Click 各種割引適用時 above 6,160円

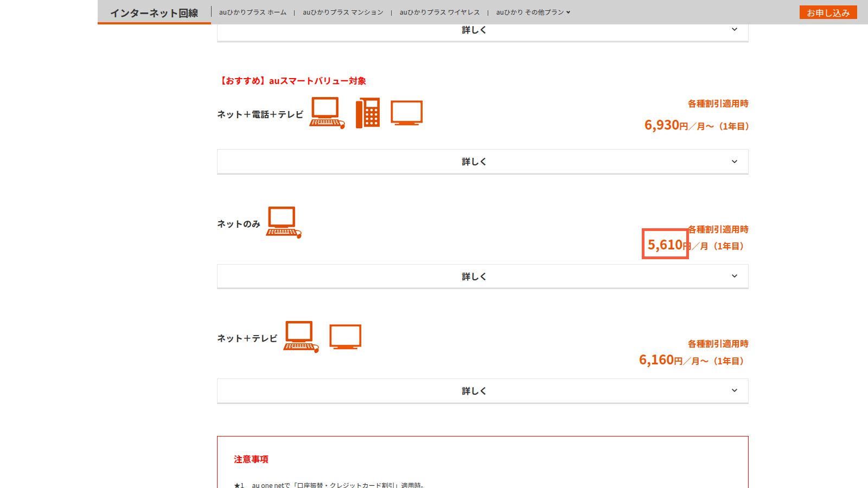[x=718, y=344]
